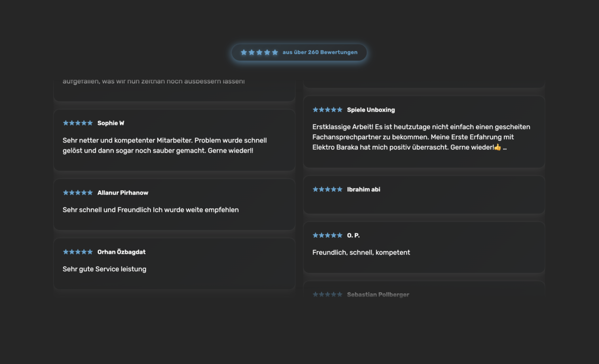Click reviewer name Orhan Özbagdat

(121, 252)
